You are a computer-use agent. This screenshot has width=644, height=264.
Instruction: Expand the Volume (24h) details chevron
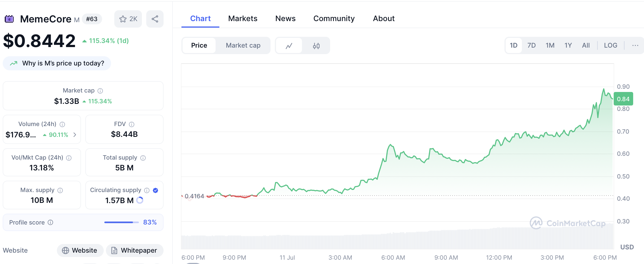[x=75, y=135]
